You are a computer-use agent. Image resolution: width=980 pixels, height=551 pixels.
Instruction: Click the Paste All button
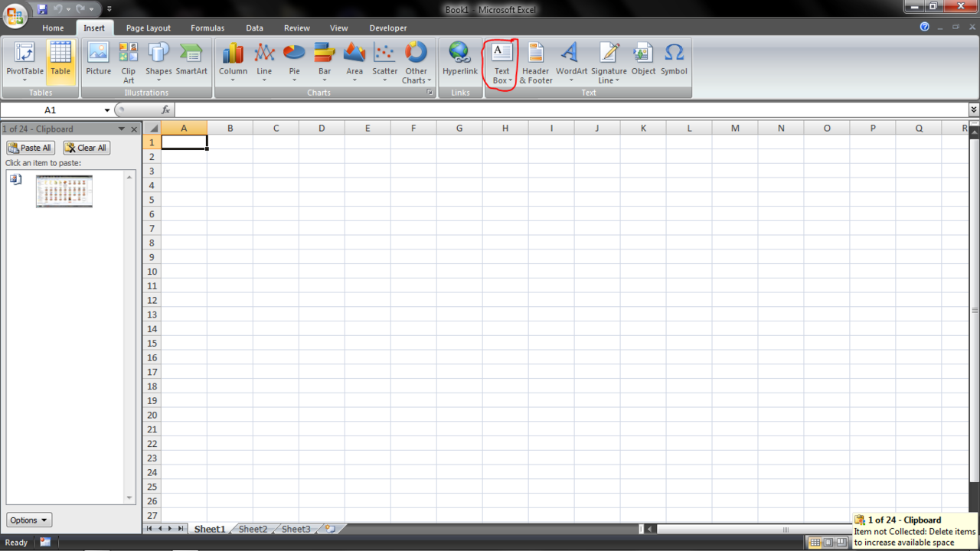tap(31, 148)
